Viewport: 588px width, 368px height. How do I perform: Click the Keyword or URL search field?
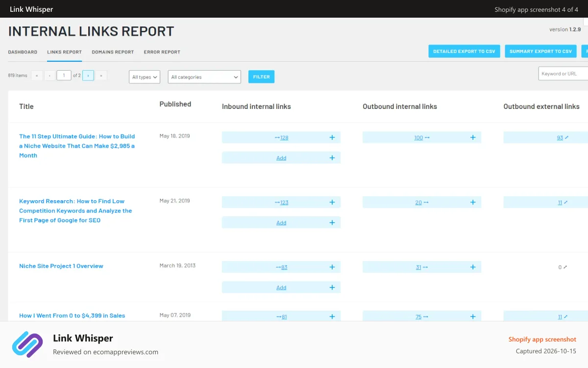(x=563, y=74)
